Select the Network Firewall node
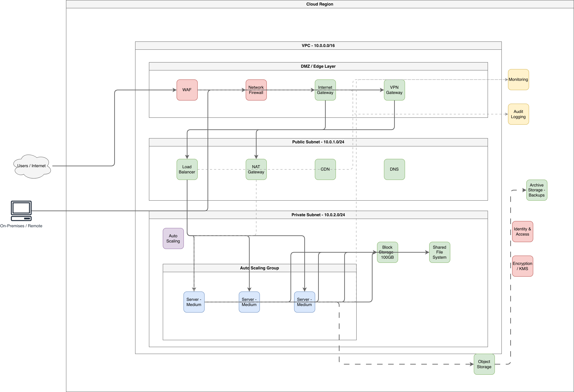The height and width of the screenshot is (392, 574). [256, 90]
